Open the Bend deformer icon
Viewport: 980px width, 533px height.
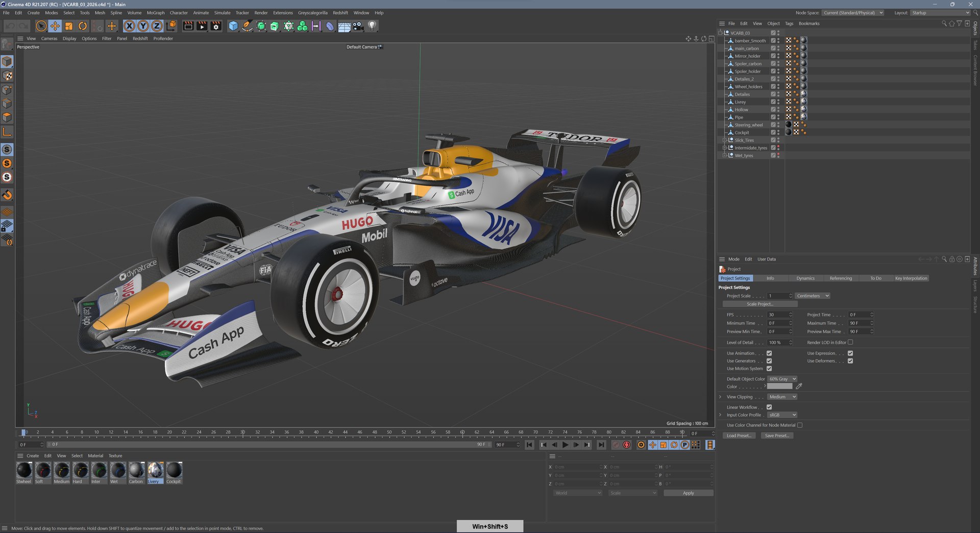point(330,26)
